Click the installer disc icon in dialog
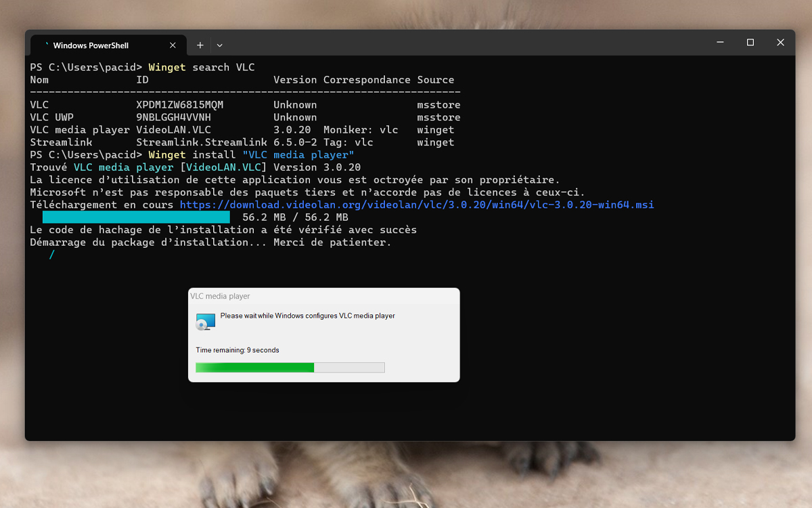The height and width of the screenshot is (508, 812). click(206, 321)
